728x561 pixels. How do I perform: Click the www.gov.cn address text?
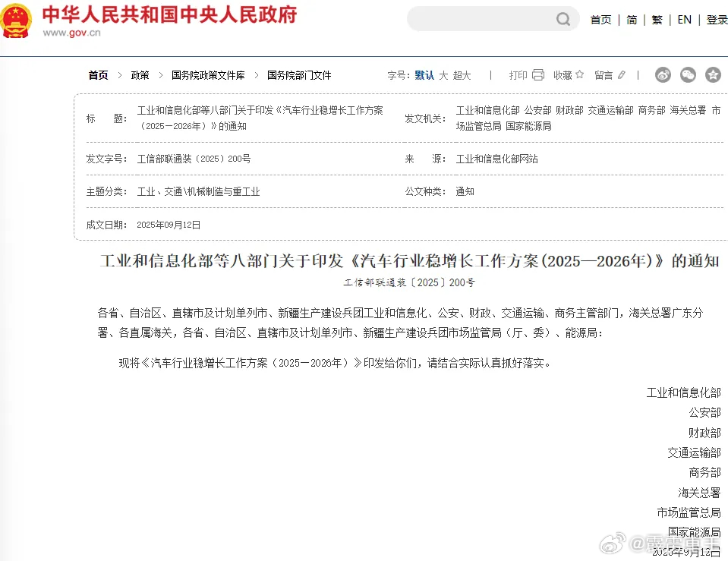pos(71,33)
